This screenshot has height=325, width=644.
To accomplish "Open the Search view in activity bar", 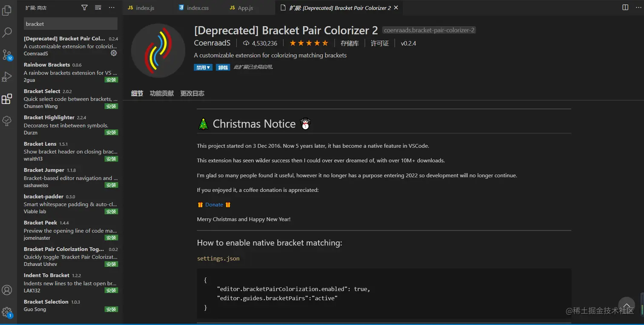I will click(x=7, y=32).
